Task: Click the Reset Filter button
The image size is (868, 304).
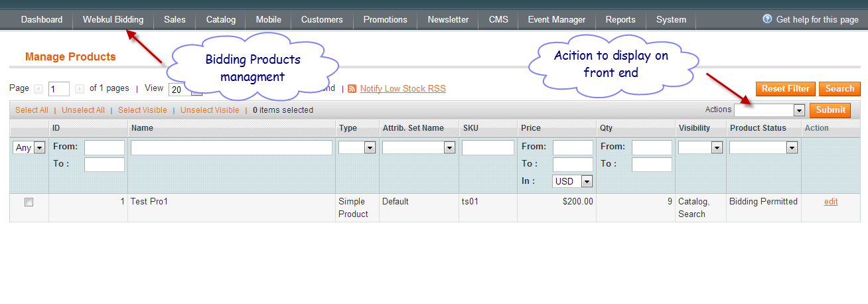Action: 786,88
